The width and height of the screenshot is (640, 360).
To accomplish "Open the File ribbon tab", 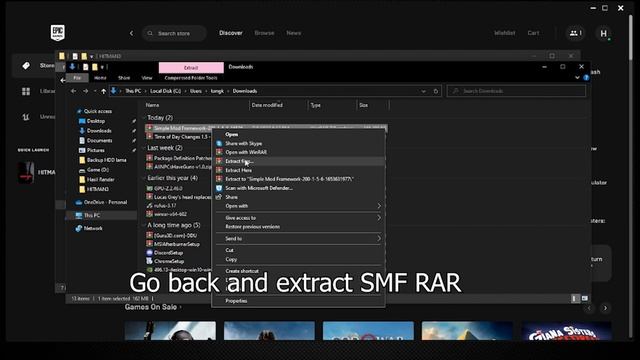I will click(x=77, y=78).
